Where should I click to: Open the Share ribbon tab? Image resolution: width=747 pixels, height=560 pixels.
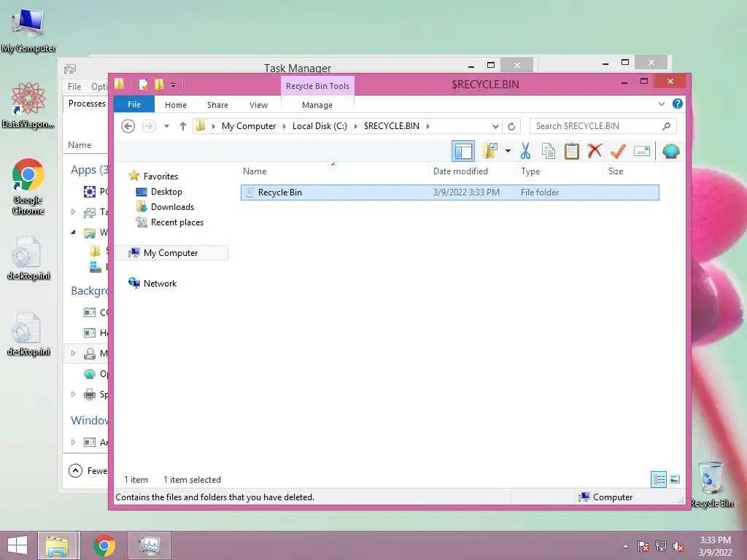pyautogui.click(x=217, y=105)
